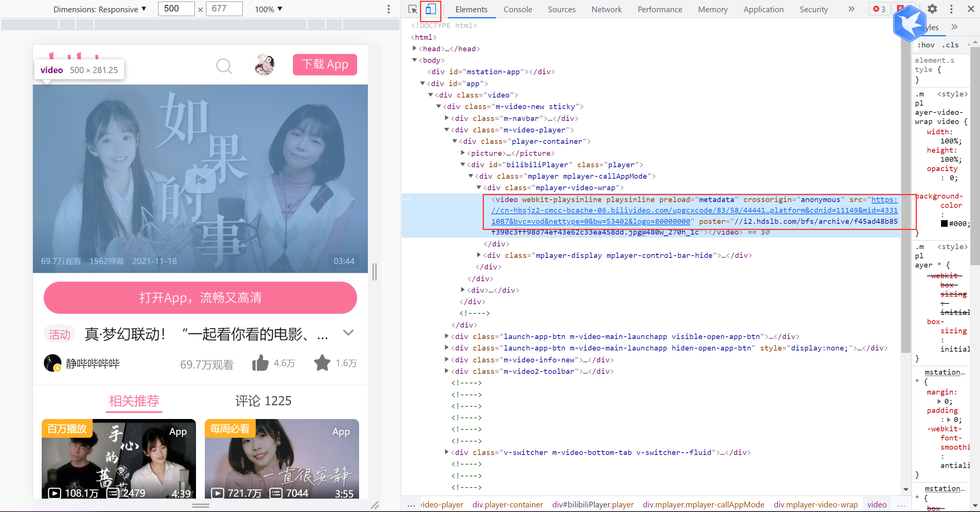This screenshot has height=512, width=980.
Task: Expand the video title with the down chevron
Action: point(348,333)
